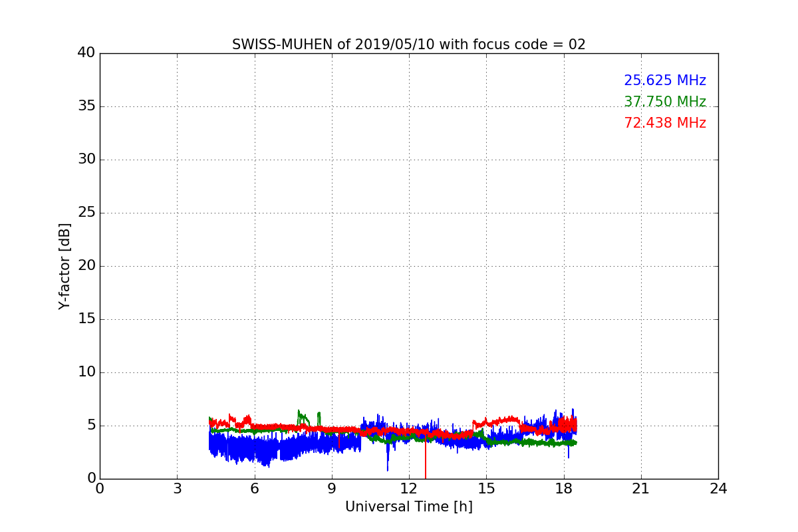
Task: Click the x-axis tick label '21'
Action: (641, 489)
